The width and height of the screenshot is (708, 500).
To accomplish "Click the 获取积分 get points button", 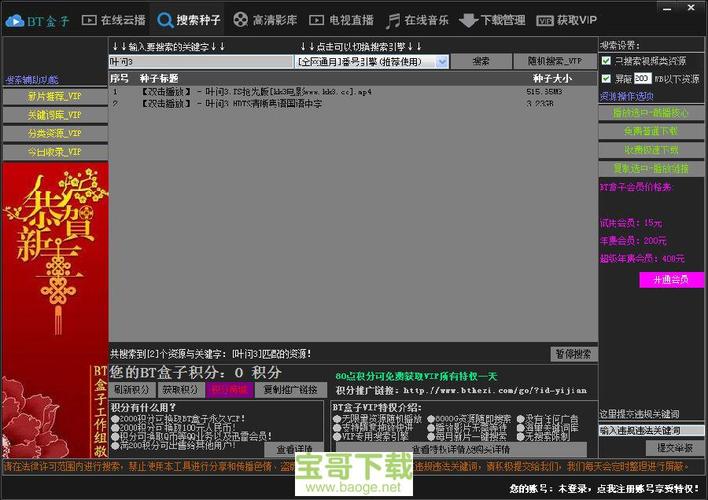I will point(180,390).
